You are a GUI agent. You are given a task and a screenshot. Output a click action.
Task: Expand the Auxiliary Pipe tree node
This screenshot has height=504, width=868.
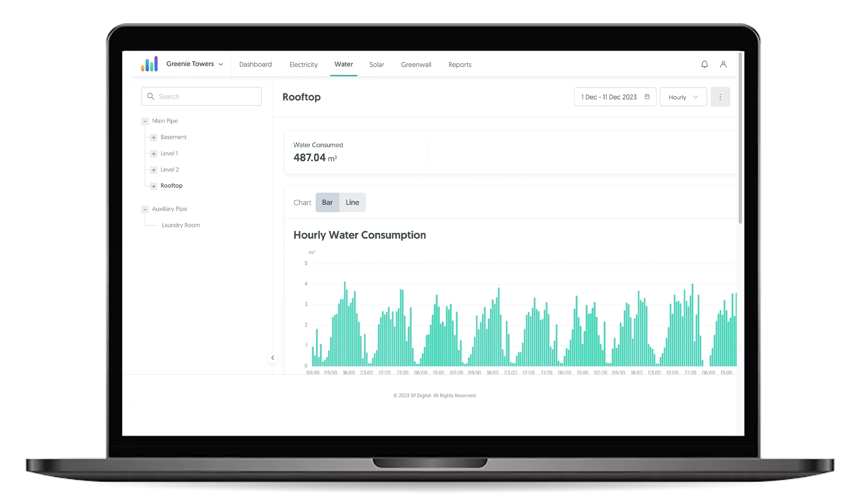tap(145, 209)
